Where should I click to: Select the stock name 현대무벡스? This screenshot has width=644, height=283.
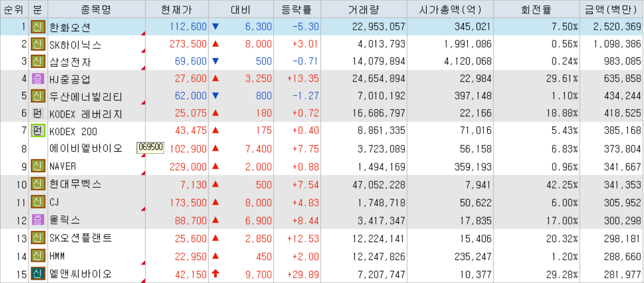tap(75, 184)
